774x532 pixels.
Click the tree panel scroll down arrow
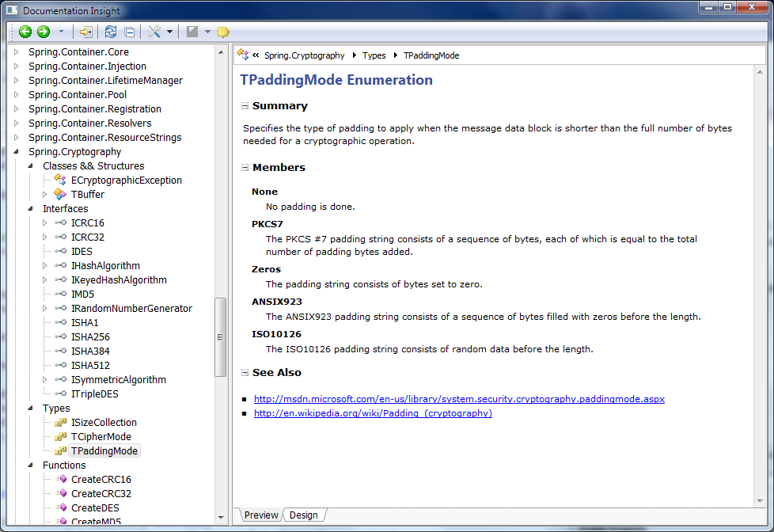(221, 517)
